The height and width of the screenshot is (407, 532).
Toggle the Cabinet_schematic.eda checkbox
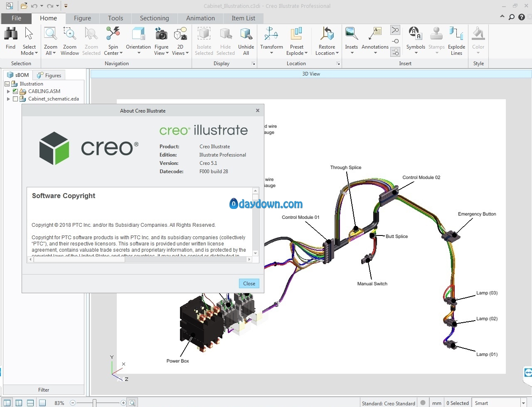[15, 99]
